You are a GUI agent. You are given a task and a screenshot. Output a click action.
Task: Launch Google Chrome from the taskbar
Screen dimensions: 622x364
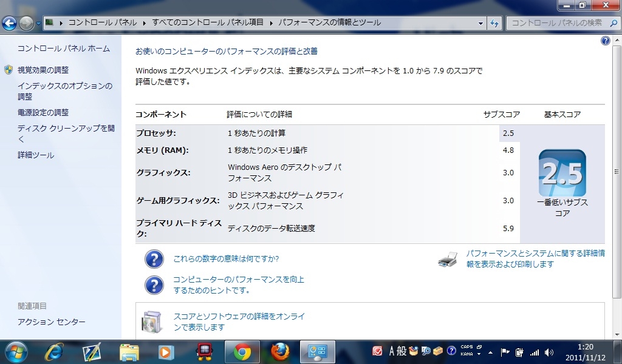click(x=242, y=351)
